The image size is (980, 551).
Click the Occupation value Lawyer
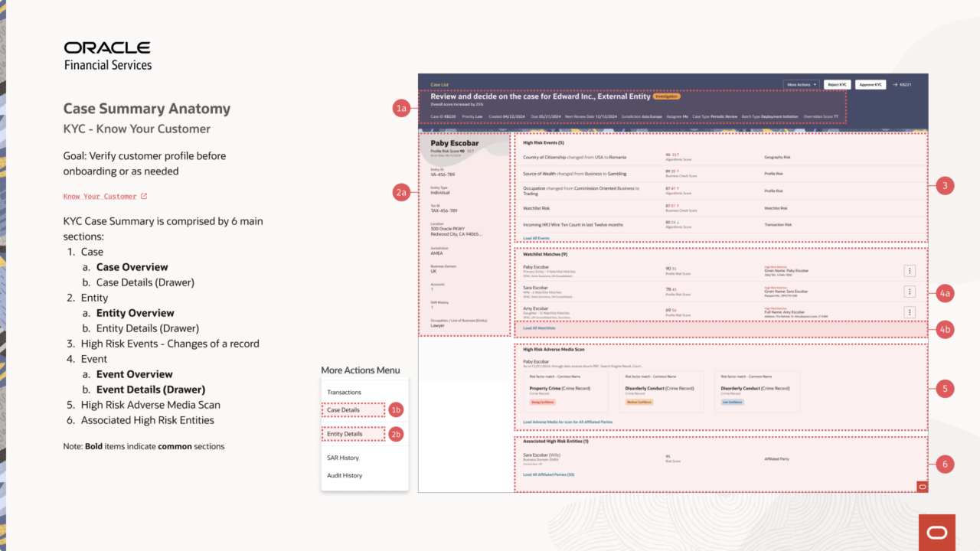pos(437,325)
